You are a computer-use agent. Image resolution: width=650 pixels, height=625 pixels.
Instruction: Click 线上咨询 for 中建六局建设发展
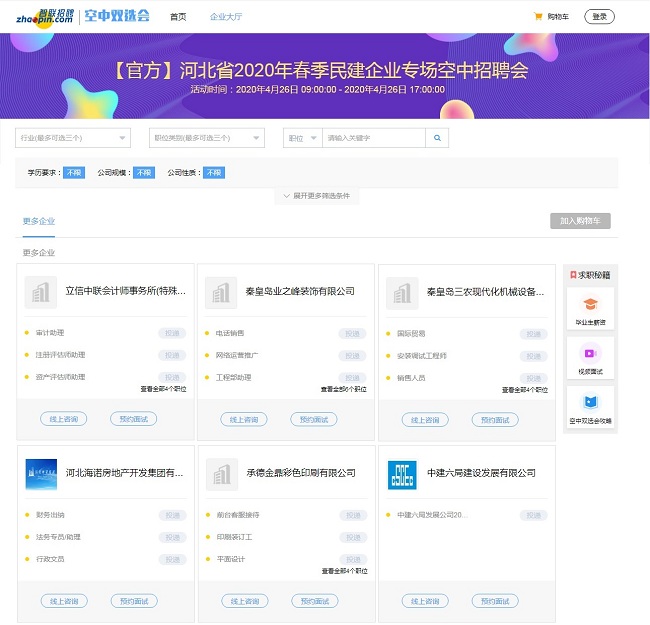425,601
